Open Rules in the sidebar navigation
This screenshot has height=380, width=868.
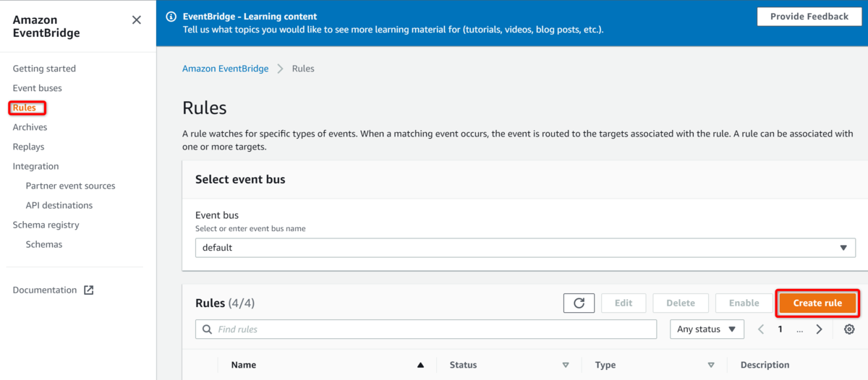tap(25, 108)
